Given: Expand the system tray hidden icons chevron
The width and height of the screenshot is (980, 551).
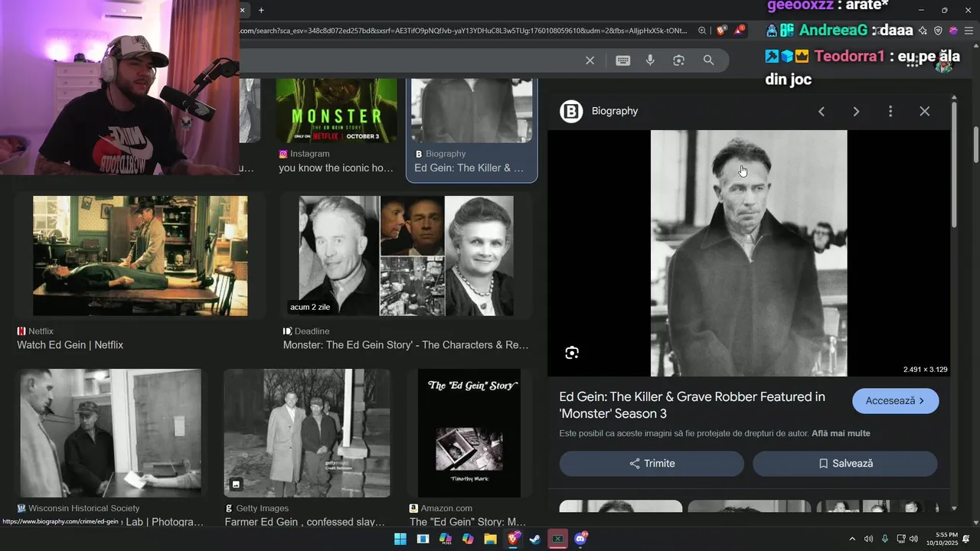Looking at the screenshot, I should click(x=852, y=539).
